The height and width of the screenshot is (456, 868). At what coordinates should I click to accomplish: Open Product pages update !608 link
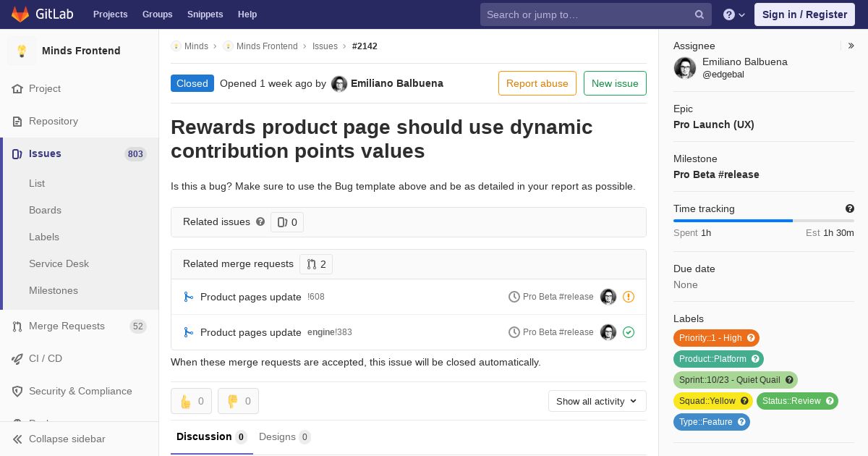251,297
